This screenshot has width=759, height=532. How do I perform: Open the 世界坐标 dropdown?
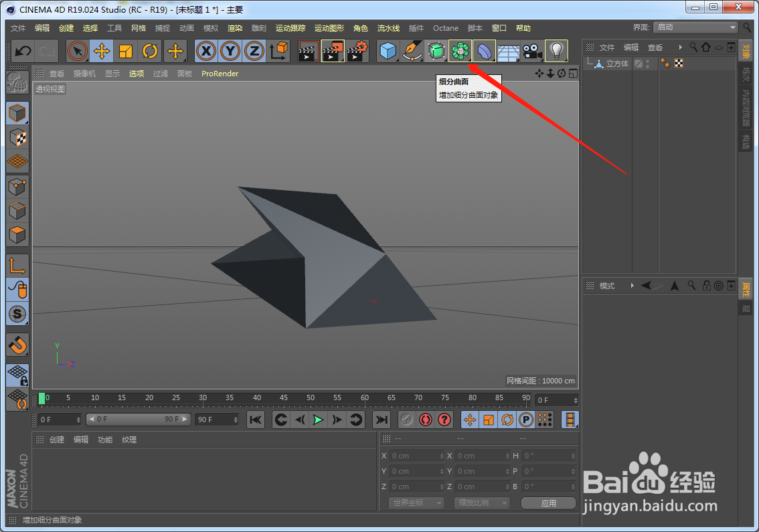click(417, 503)
